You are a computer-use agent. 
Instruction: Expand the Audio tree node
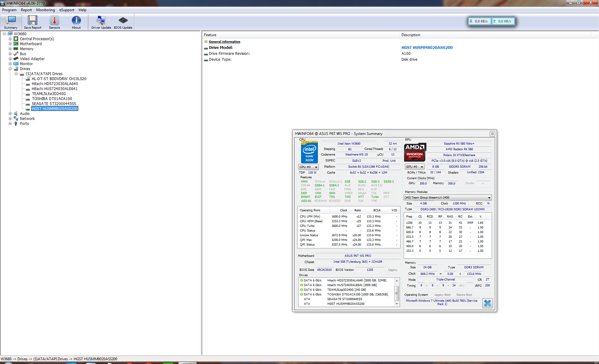point(10,113)
